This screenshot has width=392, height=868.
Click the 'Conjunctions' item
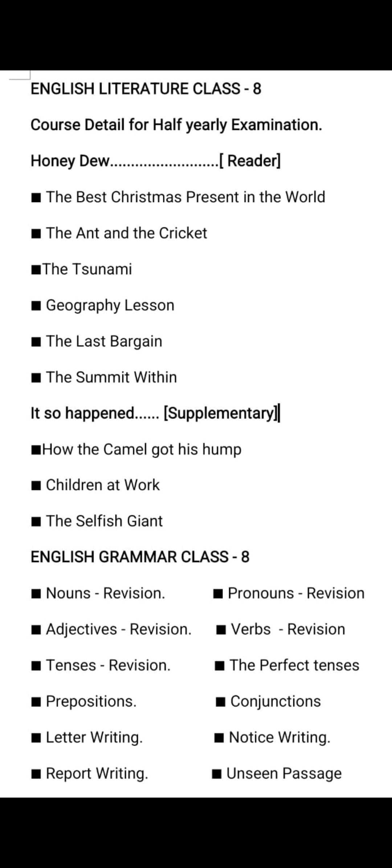pyautogui.click(x=275, y=701)
